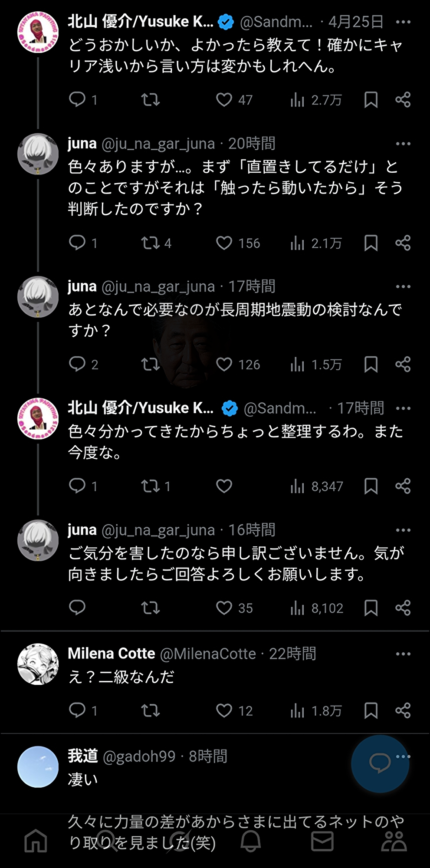The width and height of the screenshot is (430, 868).
Task: Reply to juna's tweet with 2 replies
Action: (x=77, y=365)
